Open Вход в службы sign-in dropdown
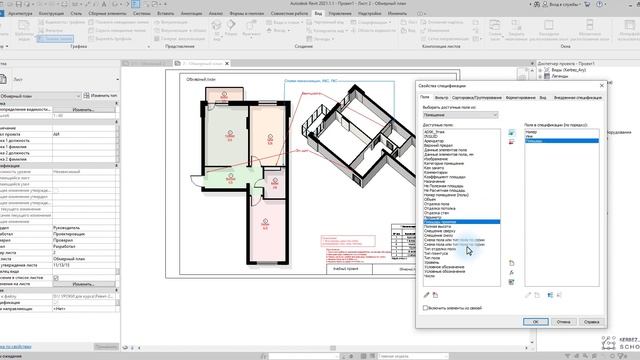640x360 pixels. [x=561, y=4]
